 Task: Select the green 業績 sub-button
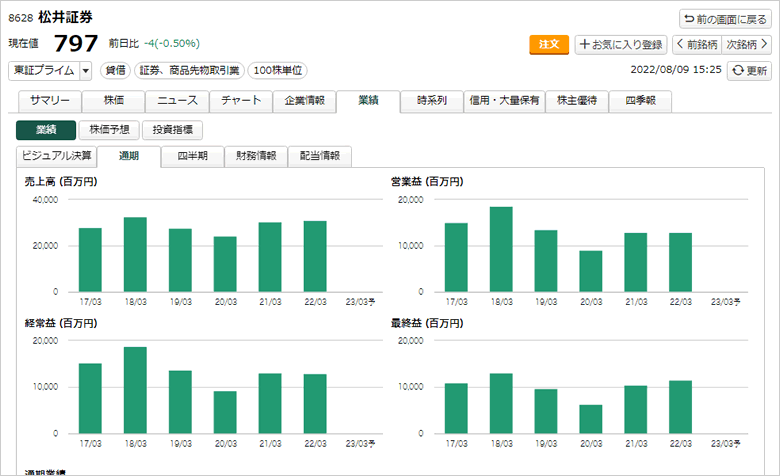tap(46, 130)
